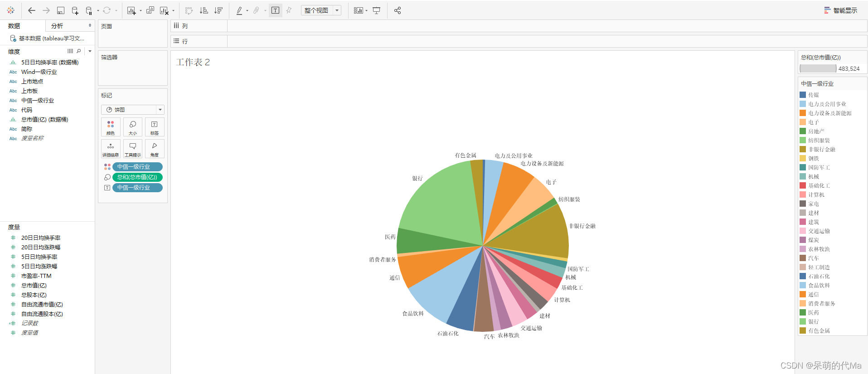The image size is (868, 374).
Task: Click the presentation mode icon
Action: 376,10
